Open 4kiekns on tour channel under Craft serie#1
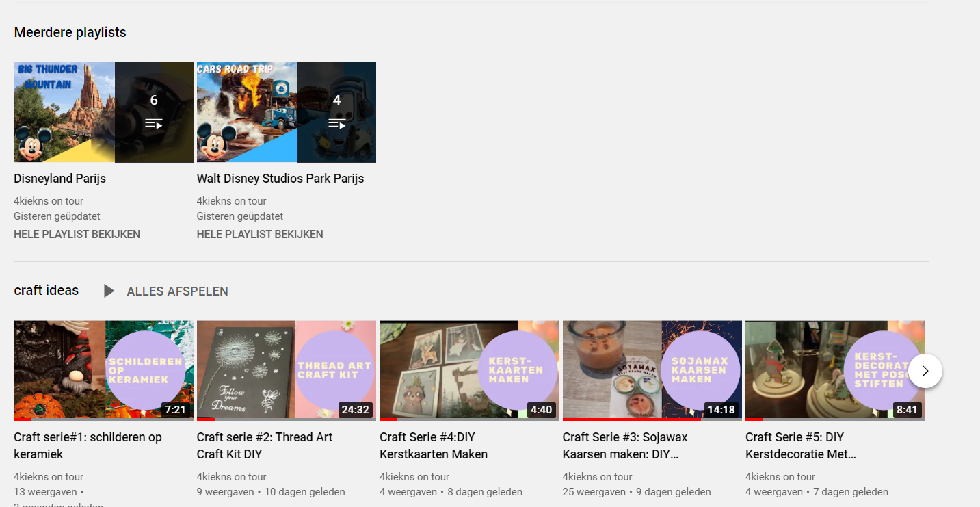Screen dimensions: 980x507 coord(49,477)
